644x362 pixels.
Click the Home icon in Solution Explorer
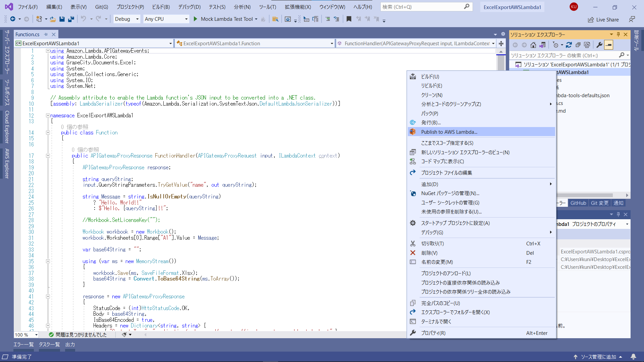click(533, 45)
